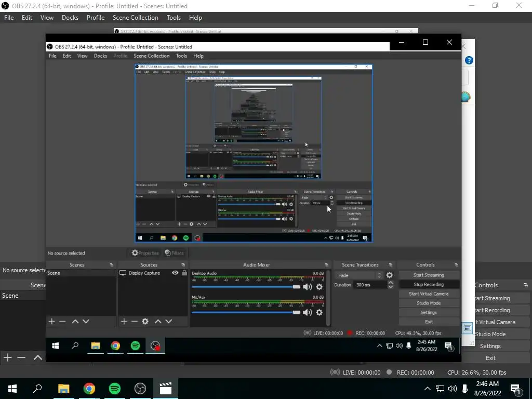Expand hidden icons chevron in front window's taskbar
The height and width of the screenshot is (399, 532).
380,345
